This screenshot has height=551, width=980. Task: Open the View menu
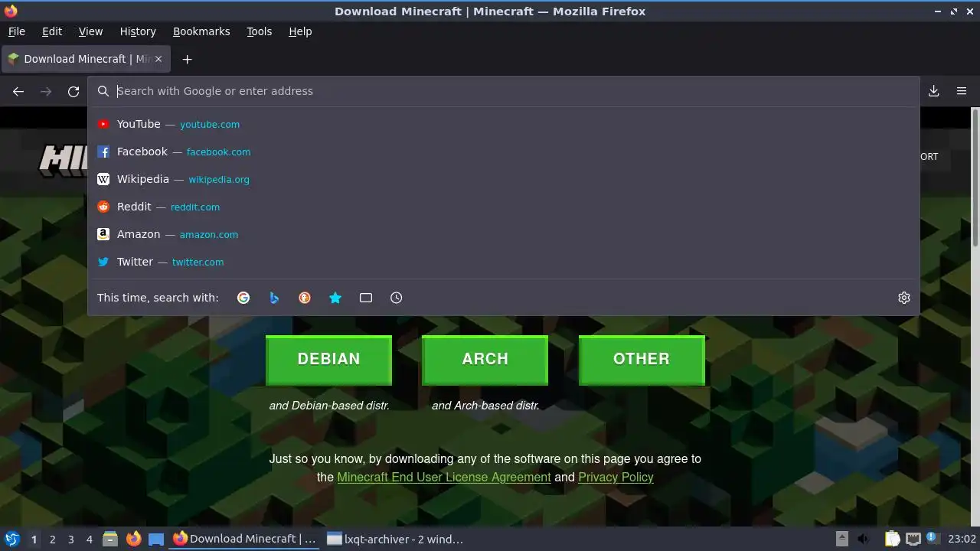(90, 31)
